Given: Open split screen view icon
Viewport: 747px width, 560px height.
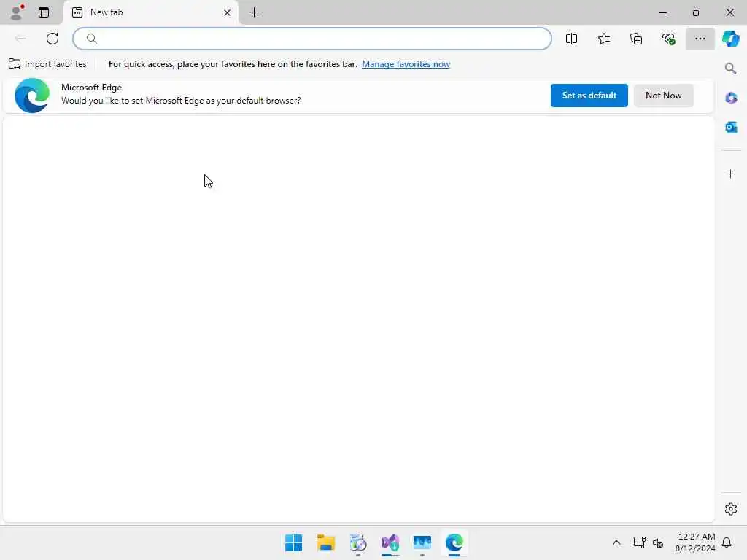Looking at the screenshot, I should pos(571,39).
